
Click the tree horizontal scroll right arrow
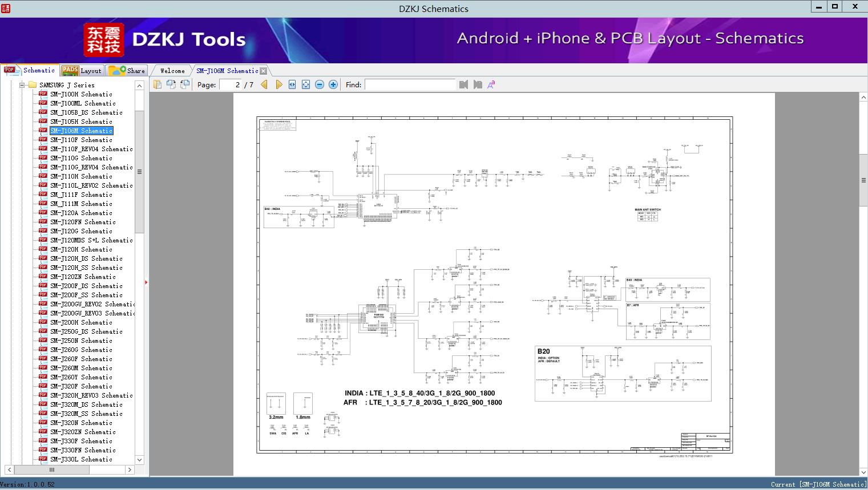[x=130, y=470]
